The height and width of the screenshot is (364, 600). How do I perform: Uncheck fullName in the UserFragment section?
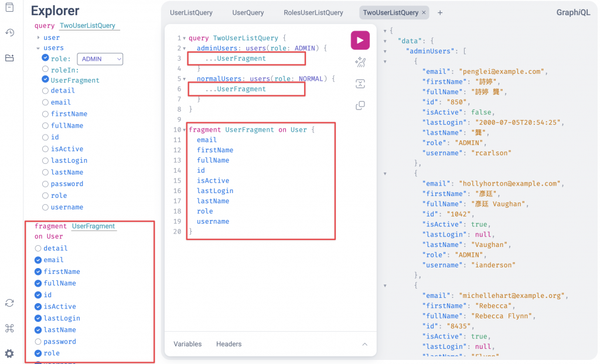38,283
